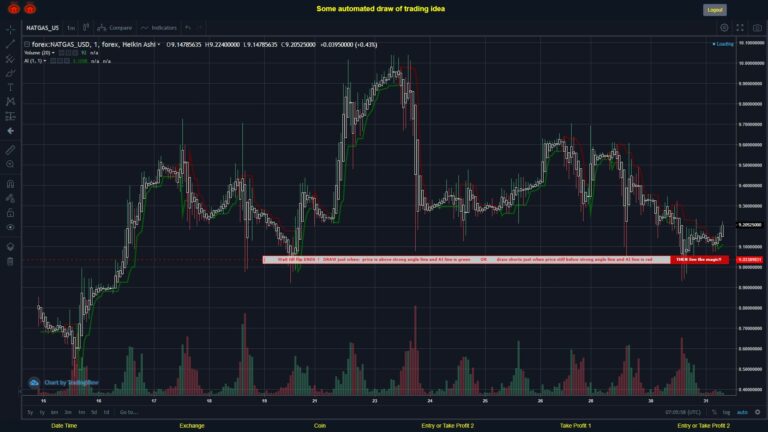Image resolution: width=768 pixels, height=432 pixels.
Task: Click the Date Time column header
Action: click(x=64, y=426)
